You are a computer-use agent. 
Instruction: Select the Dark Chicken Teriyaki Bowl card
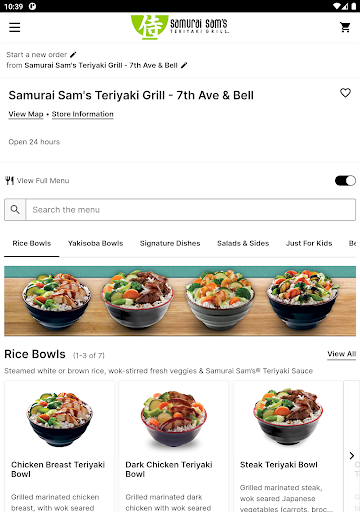(174, 446)
